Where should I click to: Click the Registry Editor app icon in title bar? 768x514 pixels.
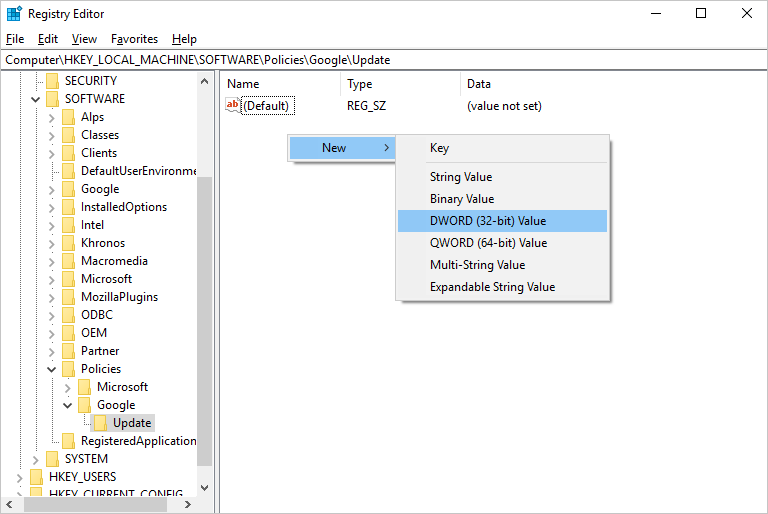pos(14,14)
